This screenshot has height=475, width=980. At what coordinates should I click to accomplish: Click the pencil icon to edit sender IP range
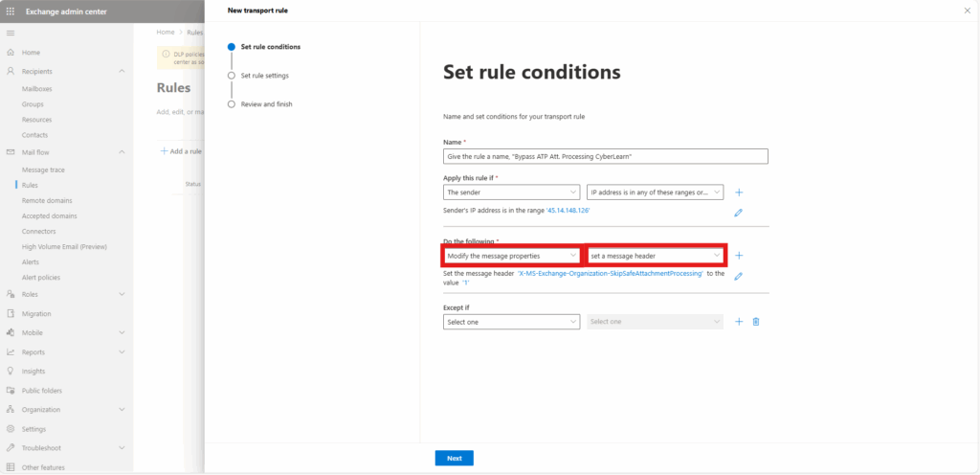(738, 213)
